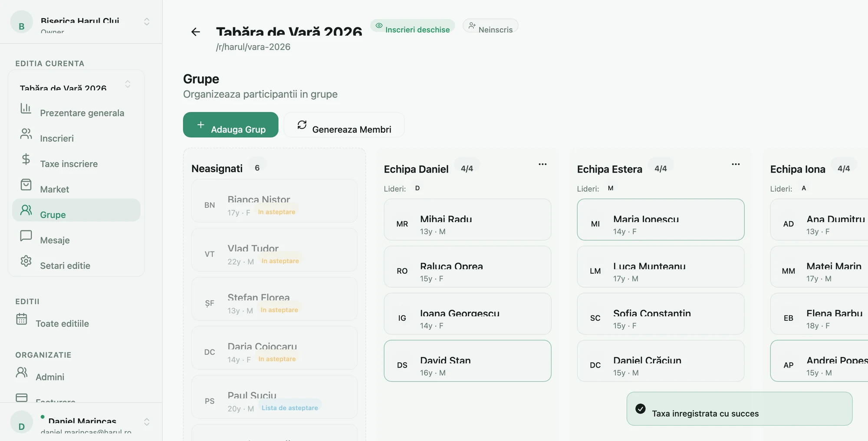Click the Genereaza Membri button
This screenshot has height=441, width=868.
(344, 125)
